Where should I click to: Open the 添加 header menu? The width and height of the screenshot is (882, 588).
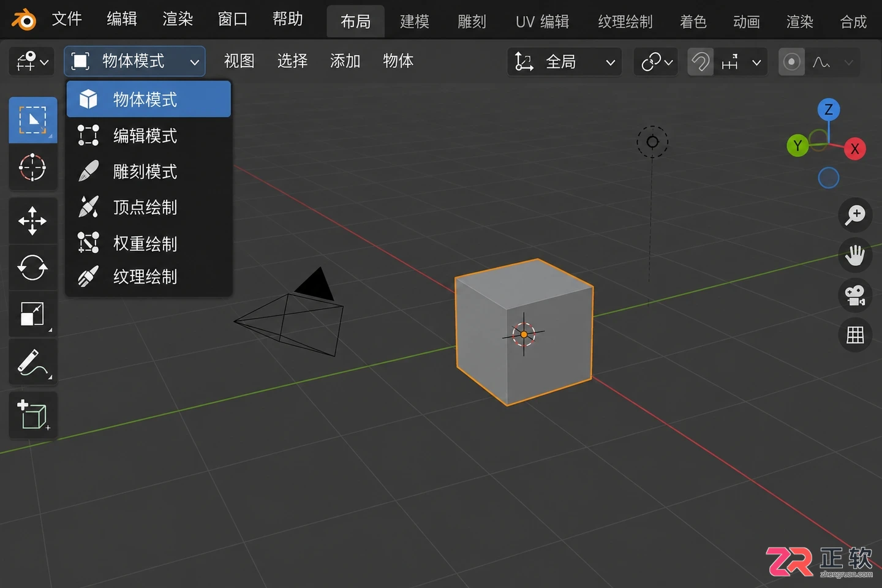[345, 61]
